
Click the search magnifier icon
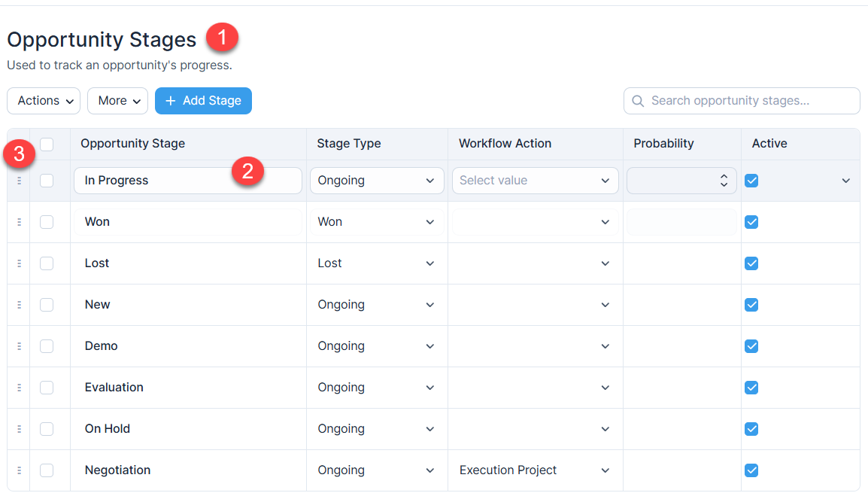pyautogui.click(x=638, y=101)
